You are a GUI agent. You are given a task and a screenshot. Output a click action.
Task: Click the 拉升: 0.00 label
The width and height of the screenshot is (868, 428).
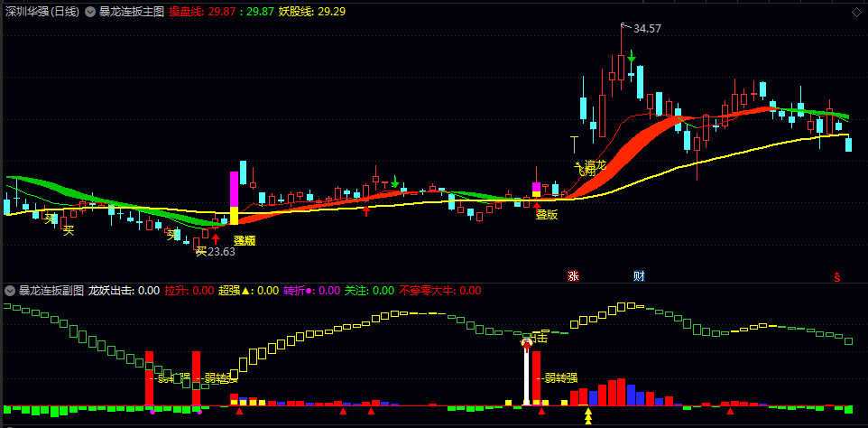(189, 291)
